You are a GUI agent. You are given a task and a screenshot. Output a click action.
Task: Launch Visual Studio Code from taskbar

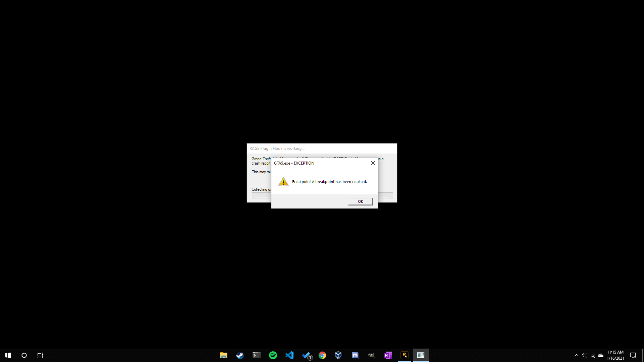click(289, 355)
